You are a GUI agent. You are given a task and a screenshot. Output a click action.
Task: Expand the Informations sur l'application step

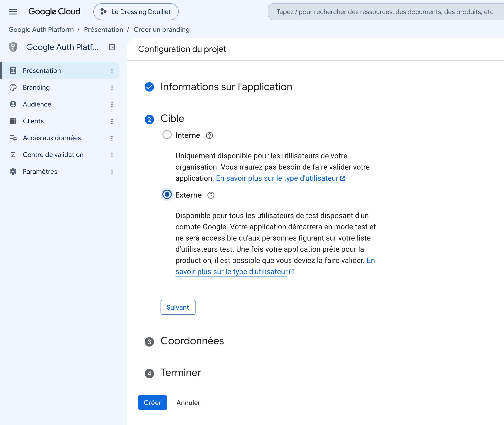[x=226, y=87]
